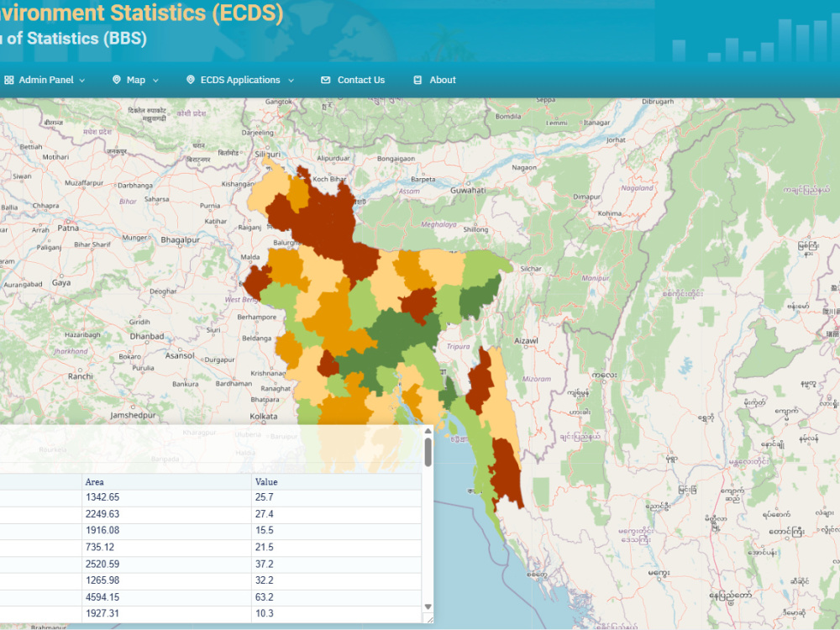Select the Value column header
840x630 pixels.
pos(337,481)
